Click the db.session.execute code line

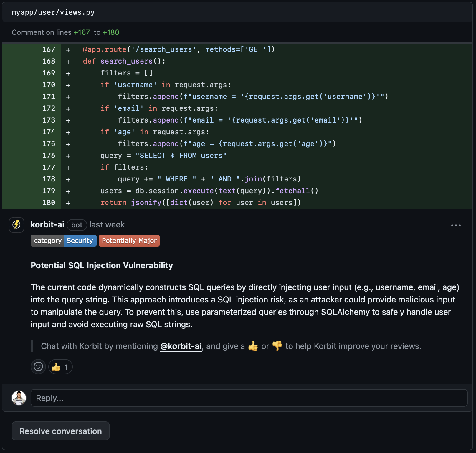click(x=209, y=191)
